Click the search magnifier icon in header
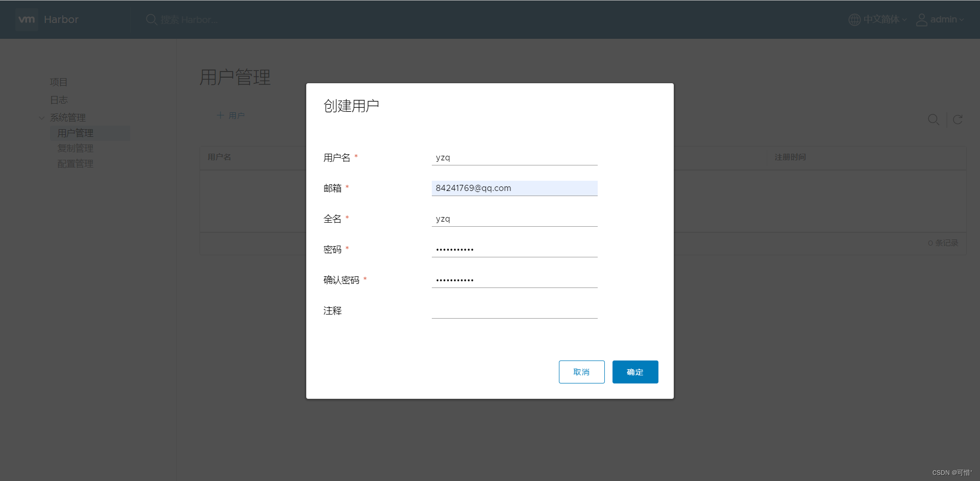Viewport: 980px width, 481px height. pos(152,19)
